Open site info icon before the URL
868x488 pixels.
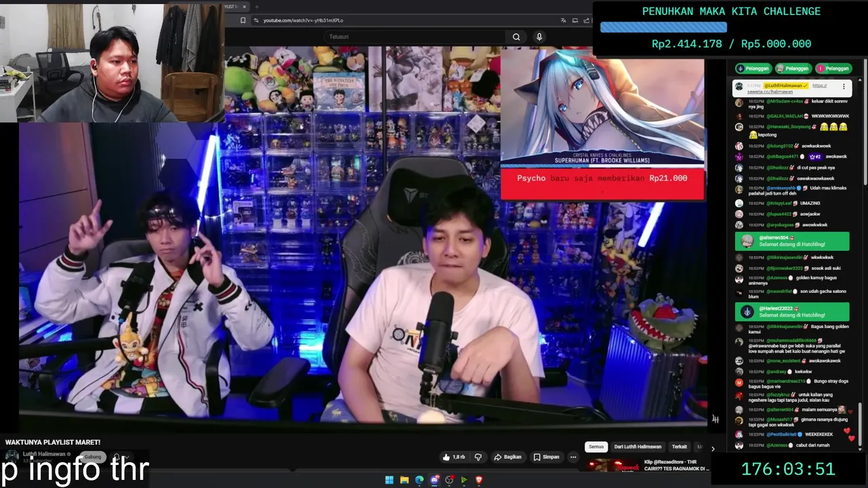[256, 20]
